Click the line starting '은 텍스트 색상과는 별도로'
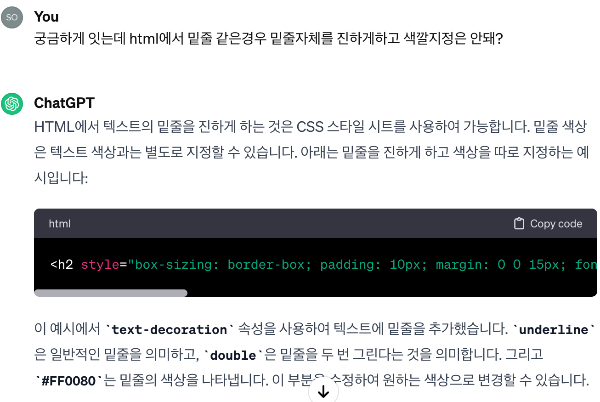 (311, 152)
